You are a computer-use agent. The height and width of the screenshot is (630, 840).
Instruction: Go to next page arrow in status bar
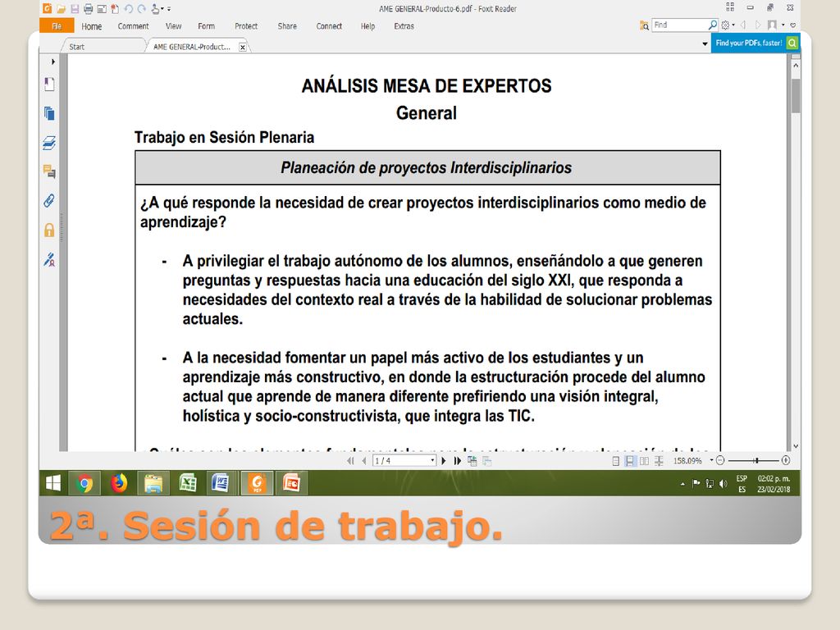click(444, 461)
